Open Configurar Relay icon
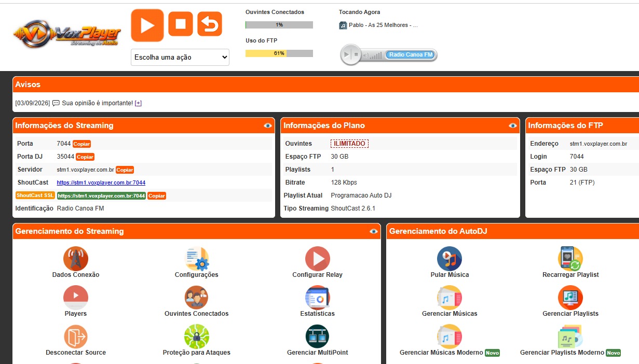The image size is (639, 364). click(318, 258)
